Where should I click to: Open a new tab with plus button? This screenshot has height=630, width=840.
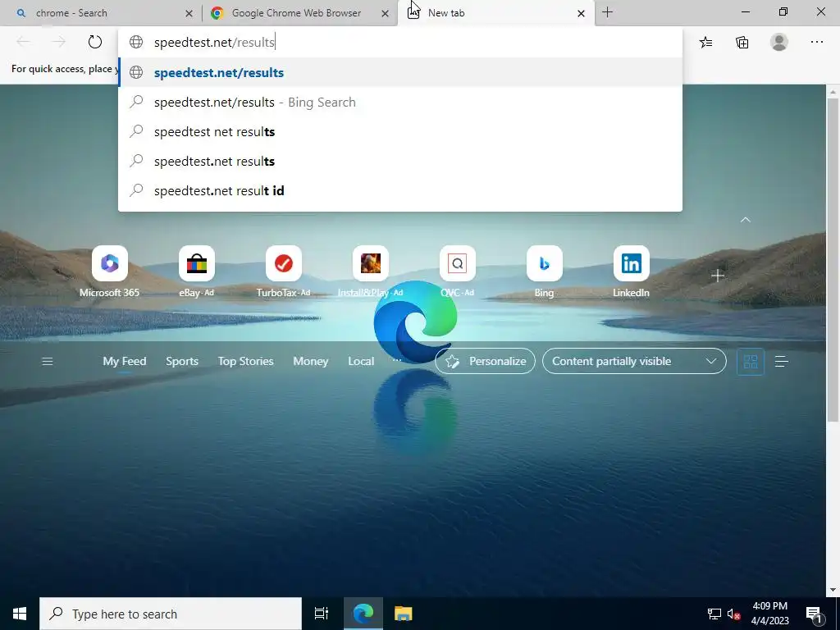[x=607, y=12]
